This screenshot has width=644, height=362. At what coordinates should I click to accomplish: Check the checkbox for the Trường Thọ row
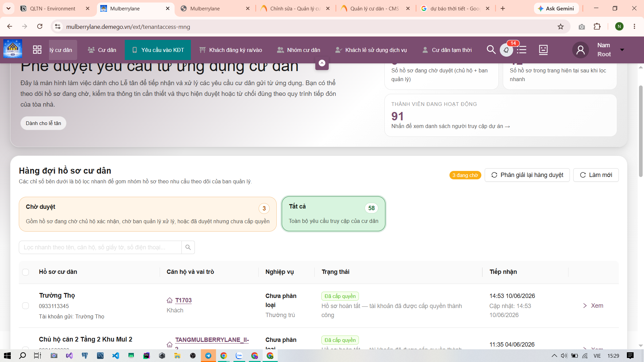(x=25, y=306)
